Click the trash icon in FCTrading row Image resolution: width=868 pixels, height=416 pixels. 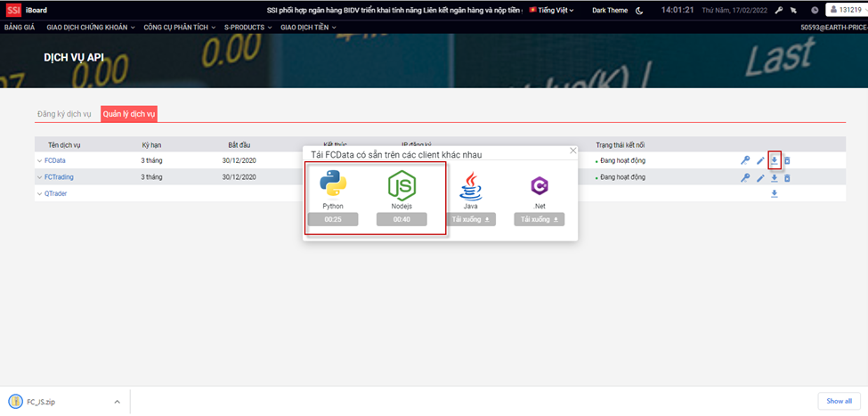point(787,178)
